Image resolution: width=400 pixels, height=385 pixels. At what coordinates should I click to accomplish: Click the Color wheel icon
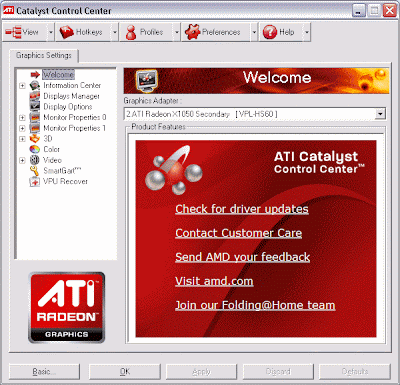(x=35, y=149)
